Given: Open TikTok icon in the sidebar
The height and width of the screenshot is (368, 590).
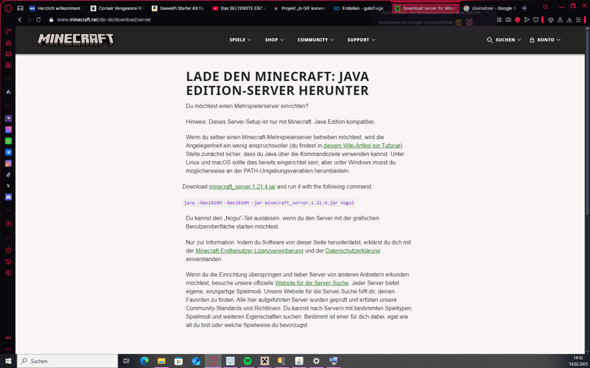Looking at the screenshot, I should pos(8,175).
